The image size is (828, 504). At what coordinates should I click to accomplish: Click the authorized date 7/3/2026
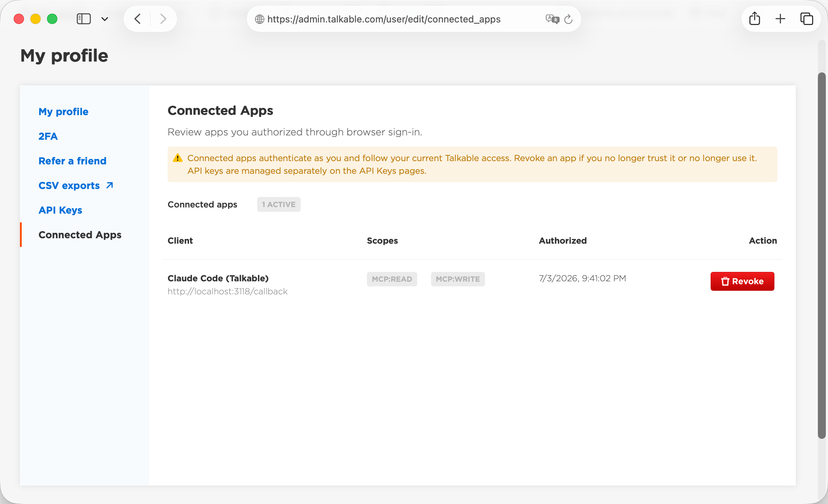[x=582, y=278]
